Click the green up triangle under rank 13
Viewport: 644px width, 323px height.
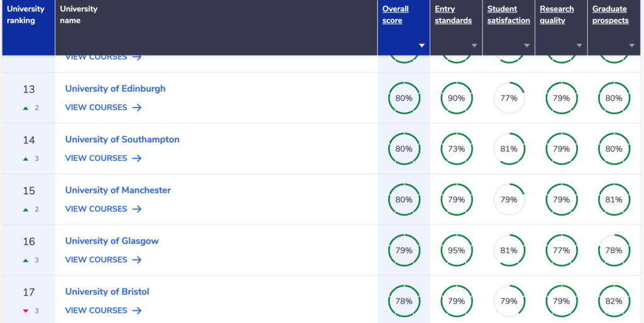(25, 108)
